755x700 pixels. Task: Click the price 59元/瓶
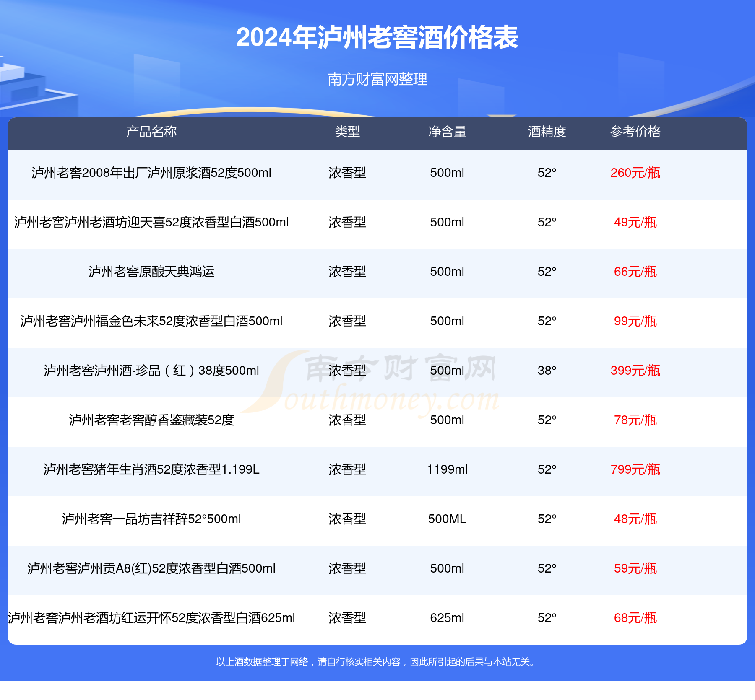(x=635, y=568)
